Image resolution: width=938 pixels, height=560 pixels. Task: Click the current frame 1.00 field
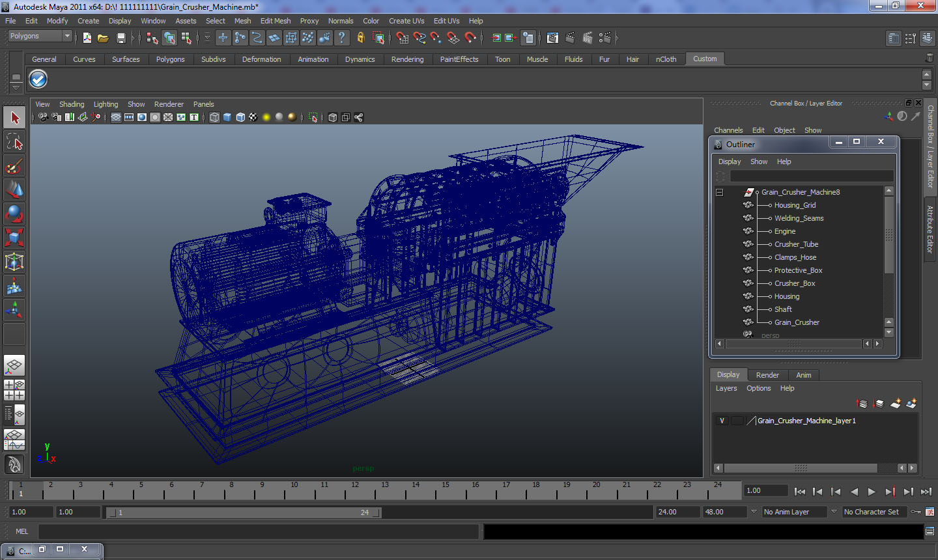tap(765, 490)
